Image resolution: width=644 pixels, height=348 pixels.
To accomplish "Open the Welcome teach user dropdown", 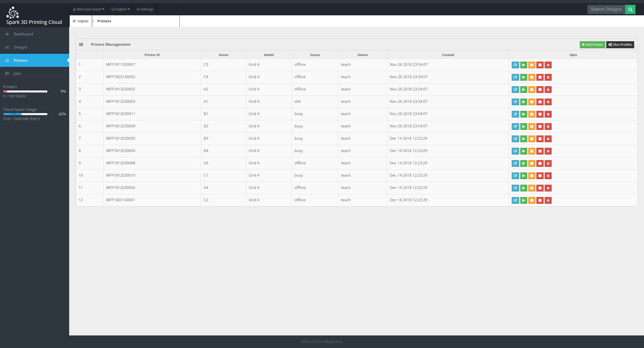I will click(89, 9).
